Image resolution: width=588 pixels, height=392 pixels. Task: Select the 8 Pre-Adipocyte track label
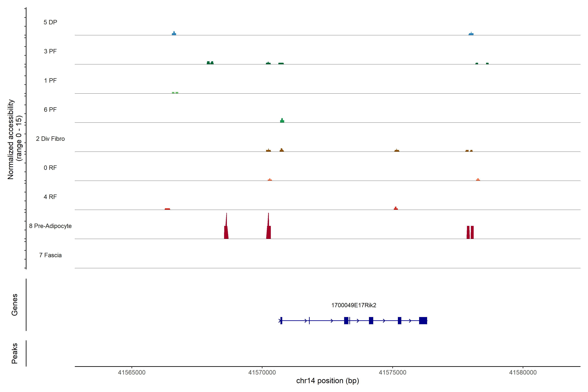tap(50, 226)
